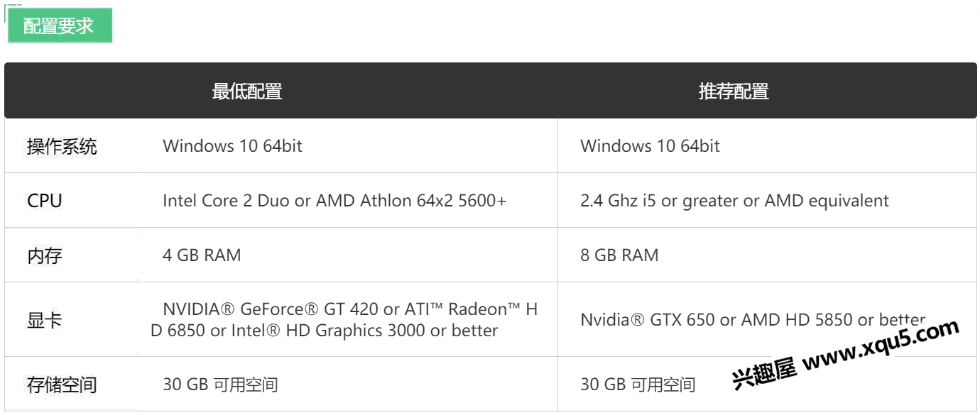Select the 最低配置 column header
Screen dimensions: 980x415
coord(247,92)
